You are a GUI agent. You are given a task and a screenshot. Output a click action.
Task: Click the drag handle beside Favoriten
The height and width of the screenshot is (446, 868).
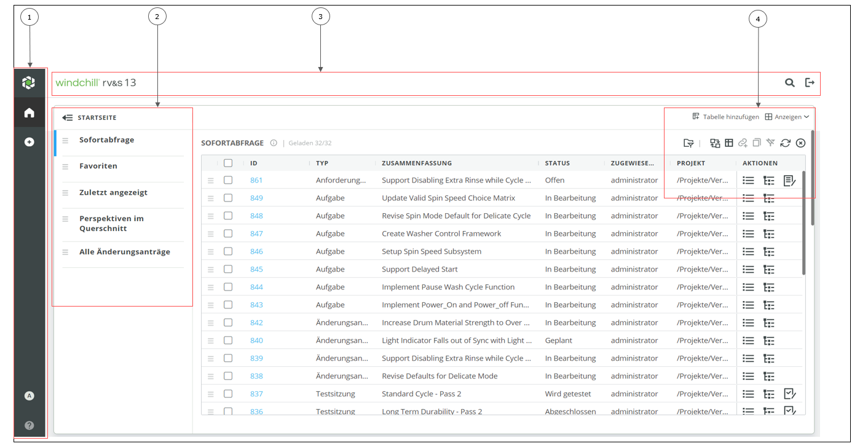click(65, 166)
